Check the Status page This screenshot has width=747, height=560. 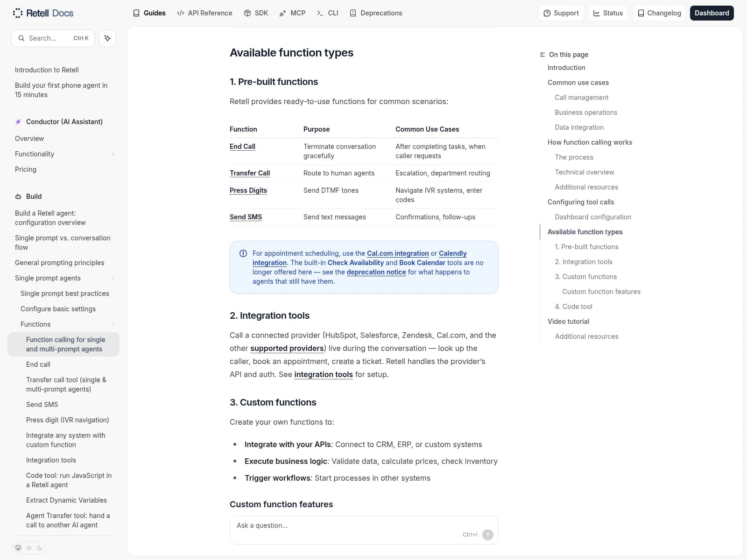(x=608, y=13)
